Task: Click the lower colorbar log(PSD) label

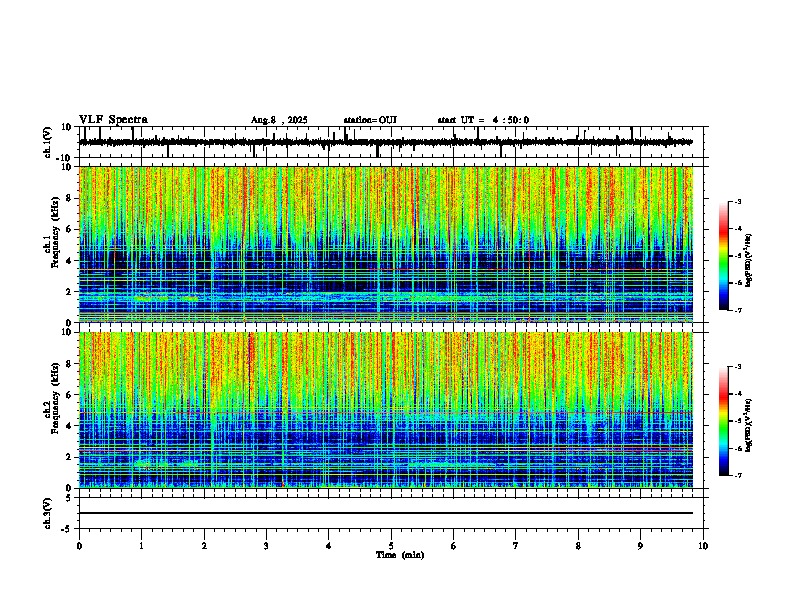Action: 748,425
